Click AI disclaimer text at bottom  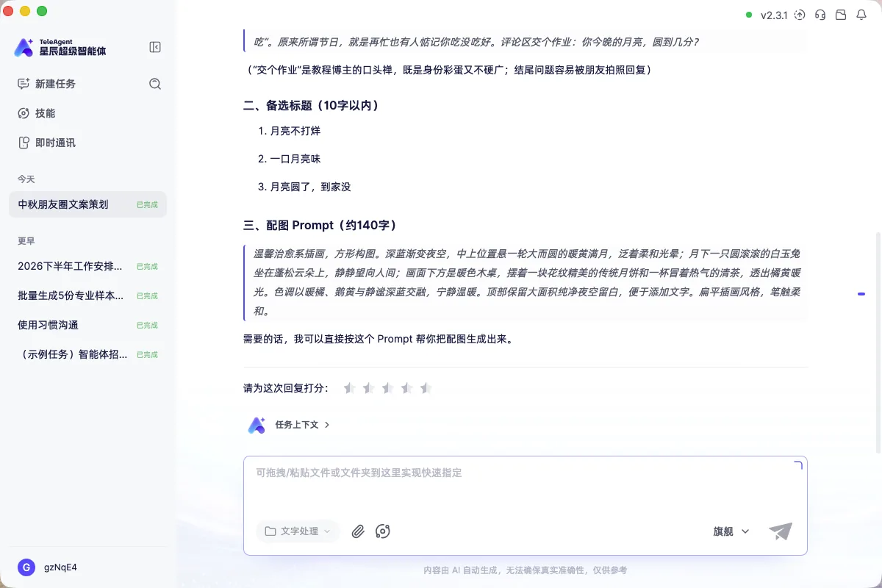click(525, 570)
